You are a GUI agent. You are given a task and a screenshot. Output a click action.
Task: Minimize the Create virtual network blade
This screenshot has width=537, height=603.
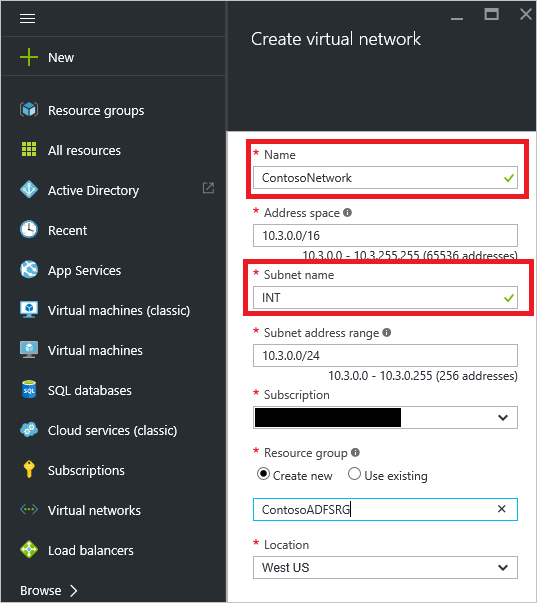click(x=457, y=18)
